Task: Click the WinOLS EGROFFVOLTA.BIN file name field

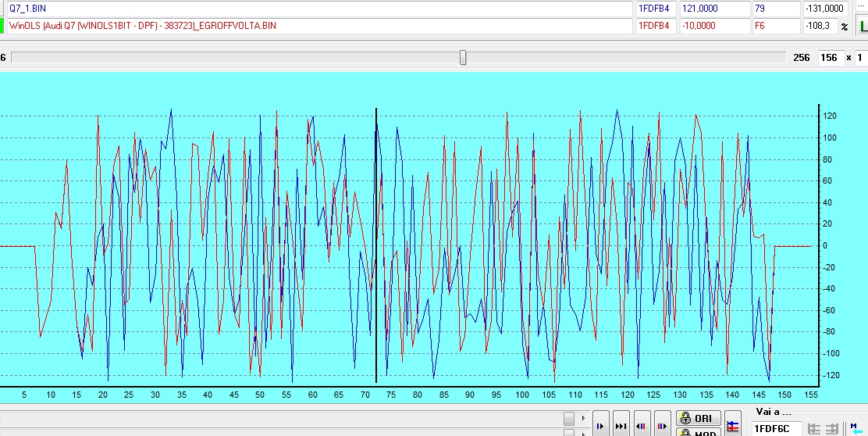Action: point(318,26)
